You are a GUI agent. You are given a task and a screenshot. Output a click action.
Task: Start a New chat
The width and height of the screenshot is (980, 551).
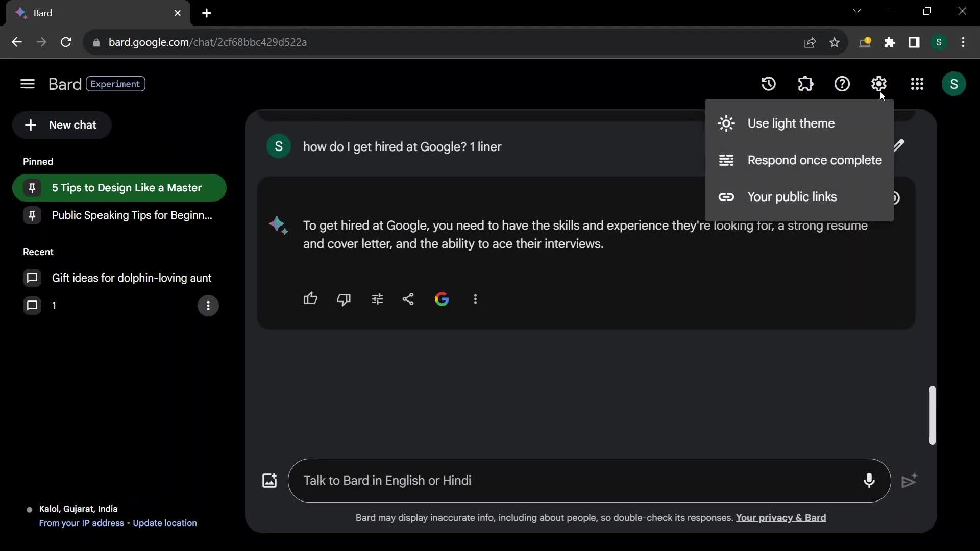tap(62, 125)
